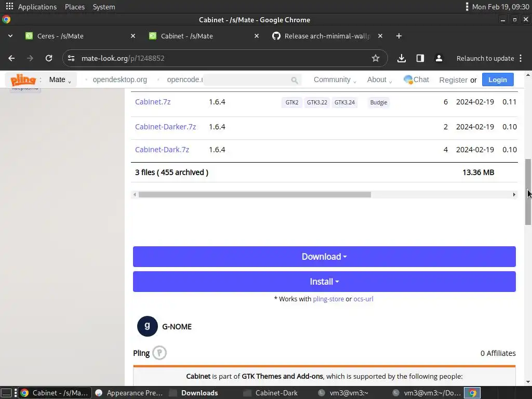Toggle Chrome side panel icon
532x399 pixels.
pyautogui.click(x=420, y=58)
